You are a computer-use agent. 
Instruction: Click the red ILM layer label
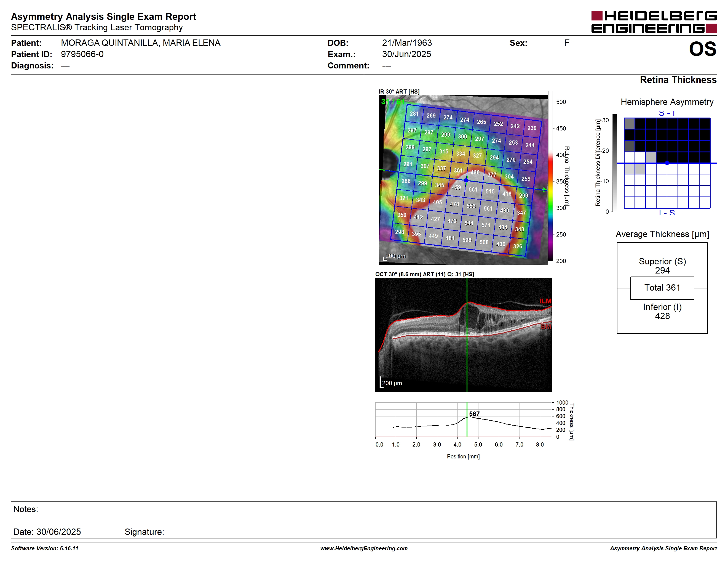pos(546,301)
